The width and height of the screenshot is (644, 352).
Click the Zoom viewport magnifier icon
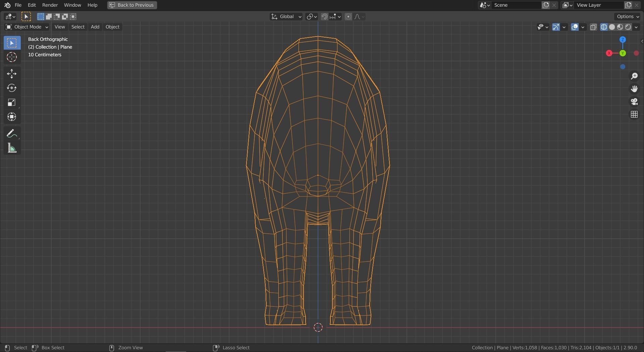click(x=634, y=76)
